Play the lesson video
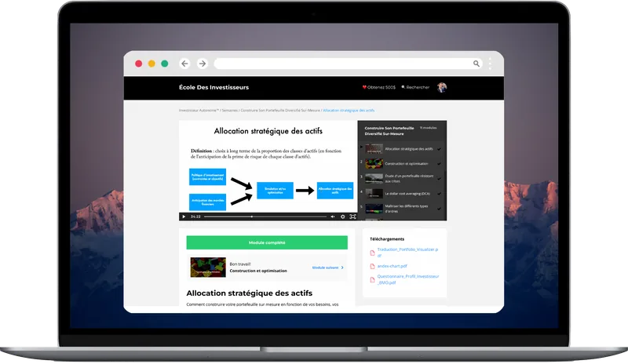This screenshot has width=628, height=364. pos(184,217)
